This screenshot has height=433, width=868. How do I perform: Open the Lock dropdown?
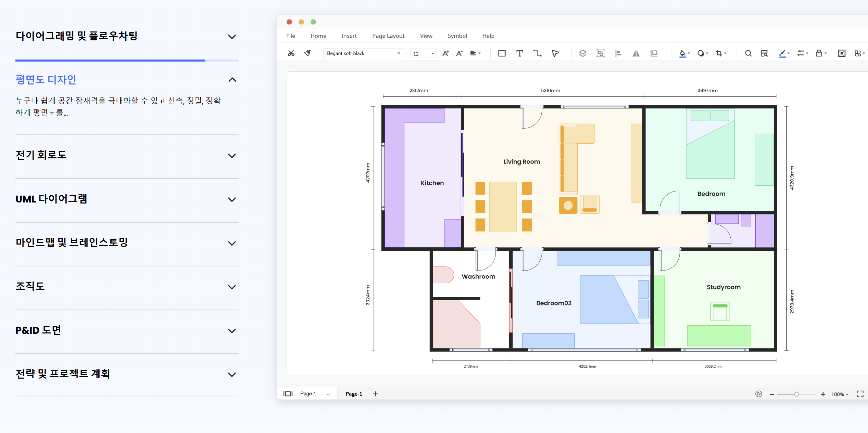click(821, 53)
